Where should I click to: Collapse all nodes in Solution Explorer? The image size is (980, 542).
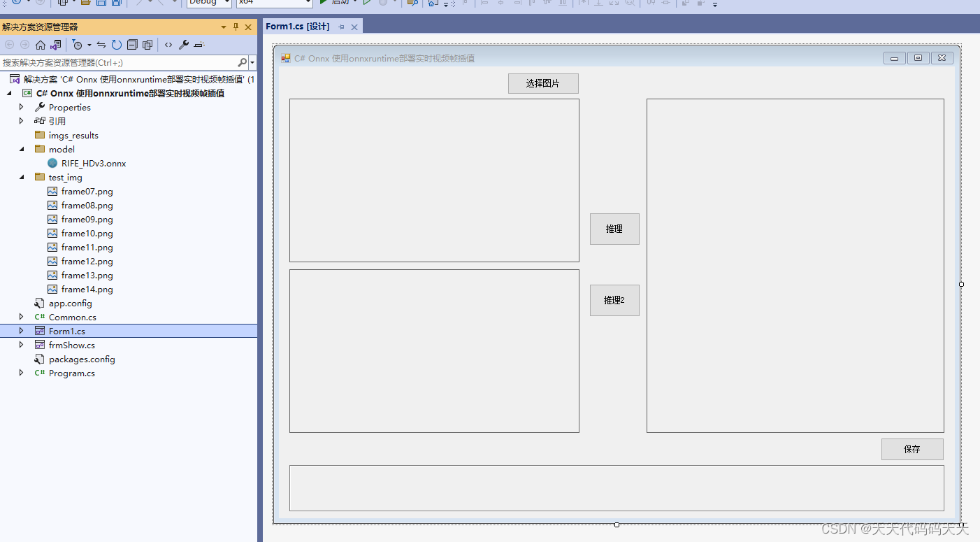tap(132, 45)
